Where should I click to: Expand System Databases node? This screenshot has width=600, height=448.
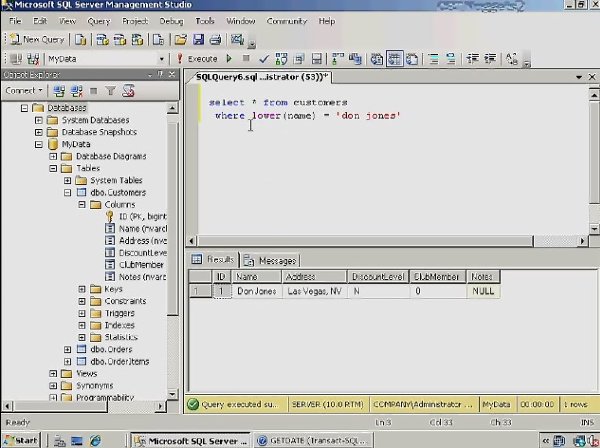coord(39,120)
